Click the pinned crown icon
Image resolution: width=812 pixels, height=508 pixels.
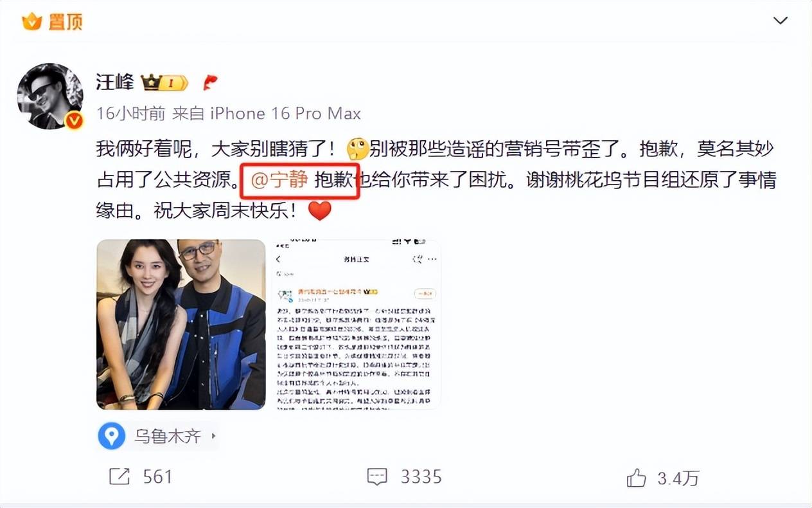(x=31, y=22)
